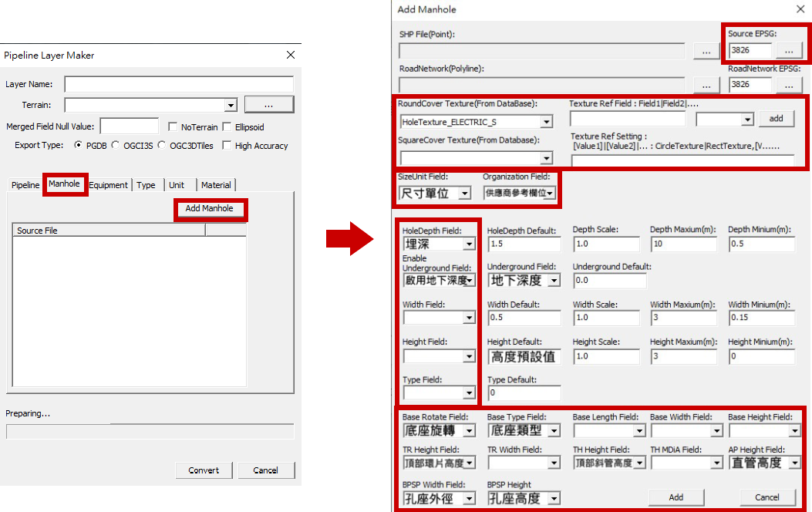
Task: Click browse button beside Source EPSG field
Action: pyautogui.click(x=788, y=51)
